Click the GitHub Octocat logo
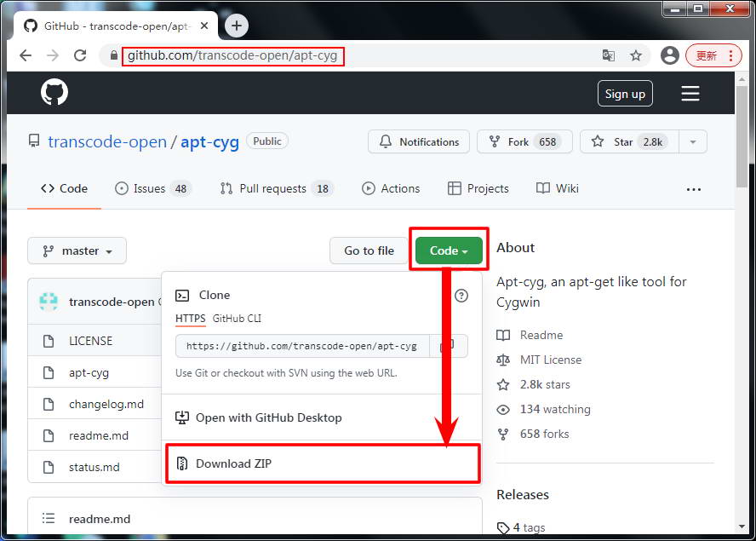The image size is (756, 541). point(54,93)
